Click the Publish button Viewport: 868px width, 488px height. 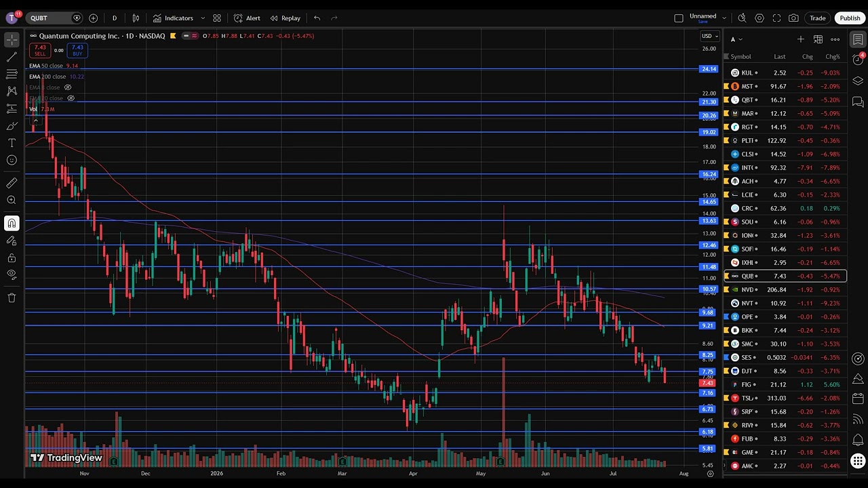tap(850, 18)
